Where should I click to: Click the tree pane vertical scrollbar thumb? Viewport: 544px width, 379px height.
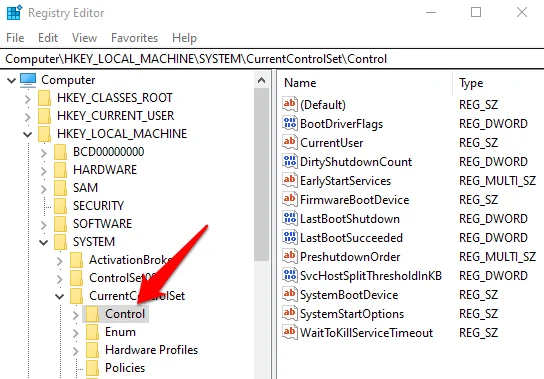[x=262, y=175]
